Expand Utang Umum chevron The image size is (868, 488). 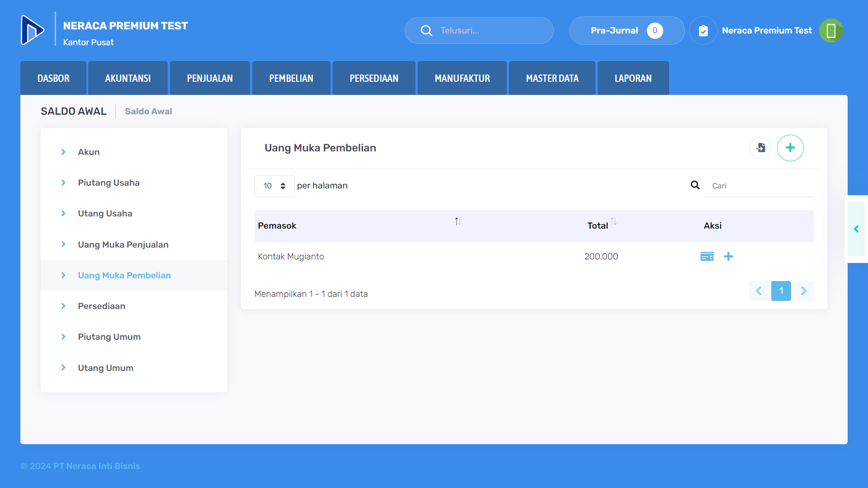pyautogui.click(x=63, y=368)
